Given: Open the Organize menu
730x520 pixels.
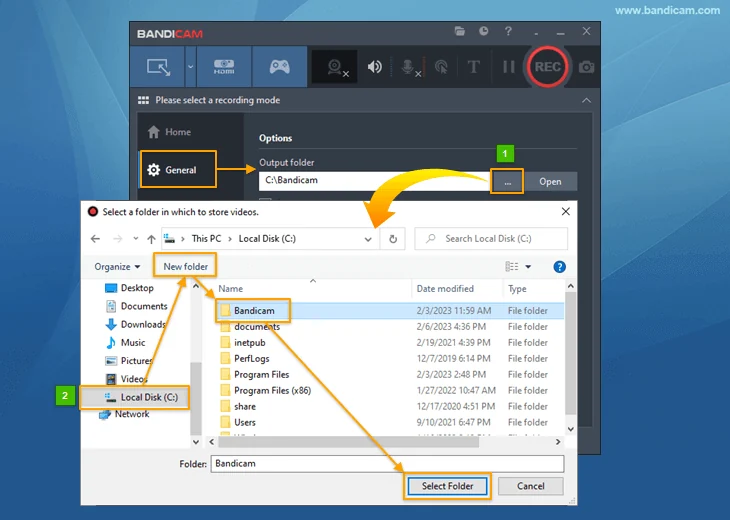Looking at the screenshot, I should 117,267.
